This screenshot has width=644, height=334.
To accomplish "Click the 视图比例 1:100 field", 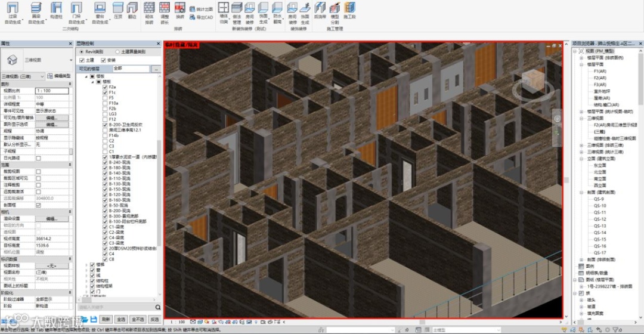I will [52, 91].
